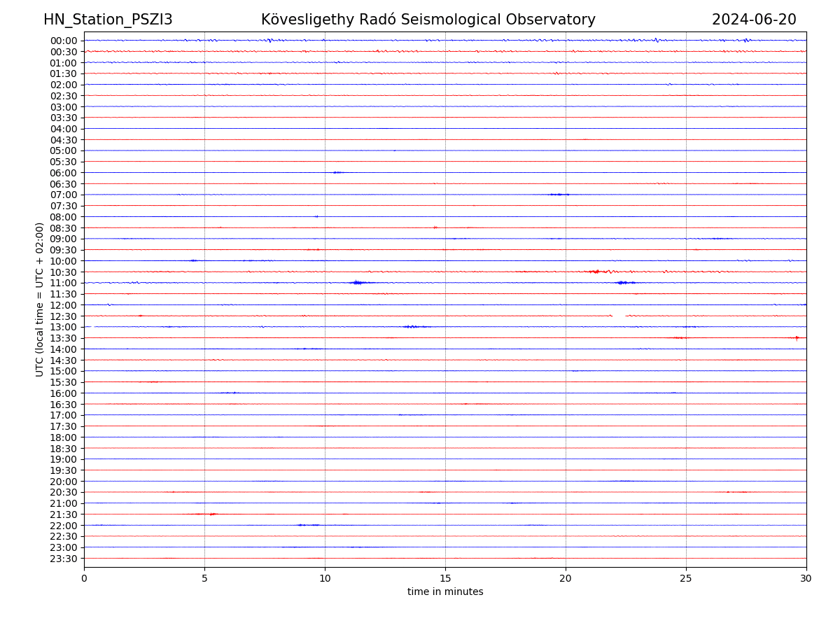Screen dimensions: 840x630
Task: Click the HN_Station_PSZI3 station title
Action: point(108,20)
